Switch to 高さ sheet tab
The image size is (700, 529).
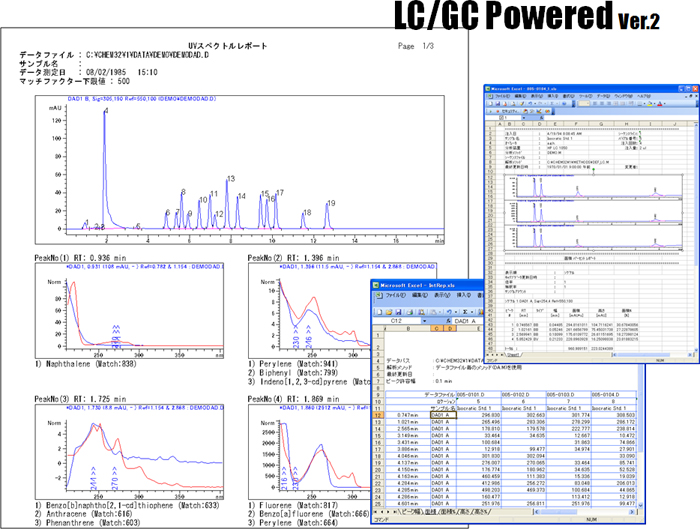click(x=466, y=512)
